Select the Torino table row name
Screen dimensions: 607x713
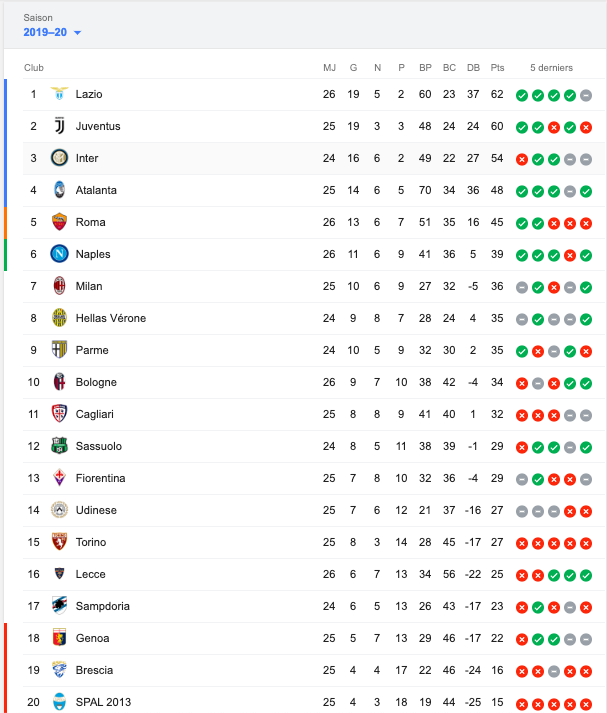[x=90, y=542]
